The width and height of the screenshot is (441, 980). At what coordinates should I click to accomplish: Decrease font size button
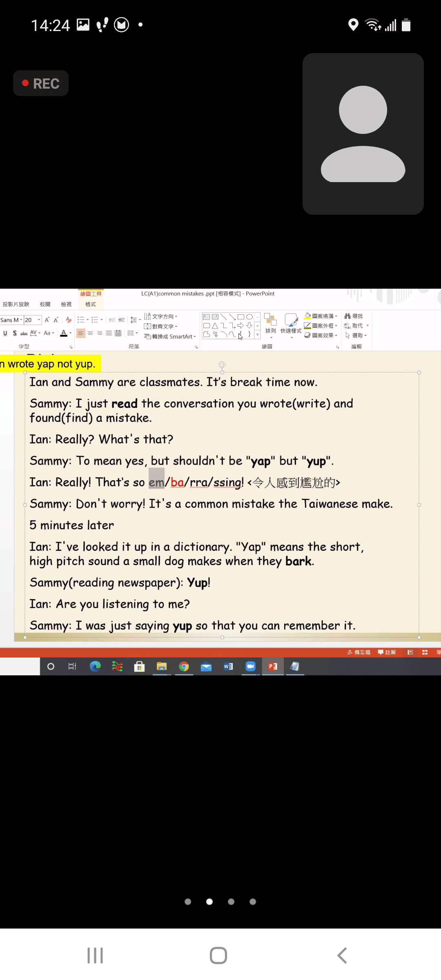click(x=56, y=320)
